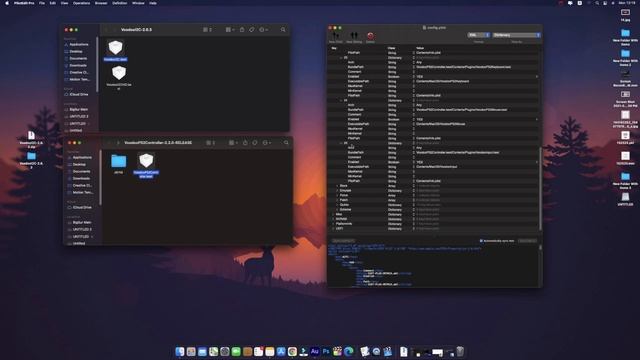Screen dimensions: 640x360
Task: Click New Sibling in PlistEdit toolbar
Action: 354,37
